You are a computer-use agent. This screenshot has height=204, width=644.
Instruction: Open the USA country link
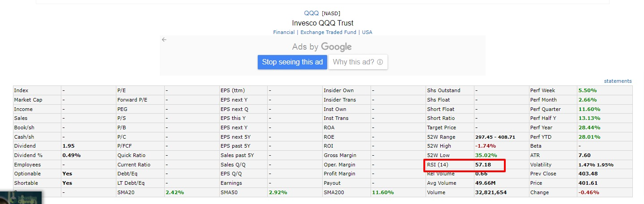click(x=367, y=32)
